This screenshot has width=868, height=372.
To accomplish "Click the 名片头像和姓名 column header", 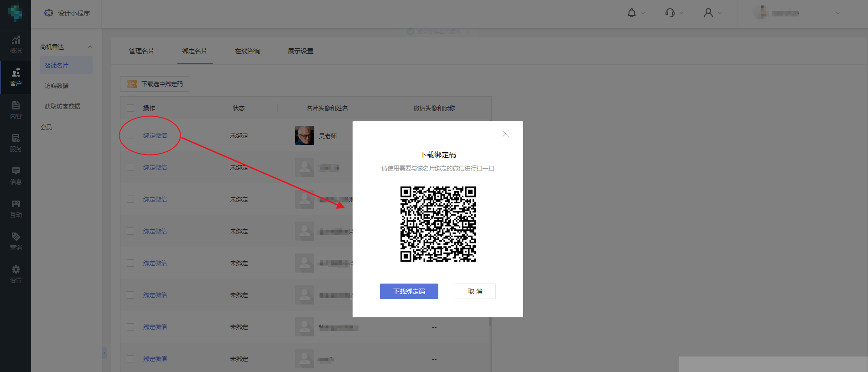I will coord(327,108).
